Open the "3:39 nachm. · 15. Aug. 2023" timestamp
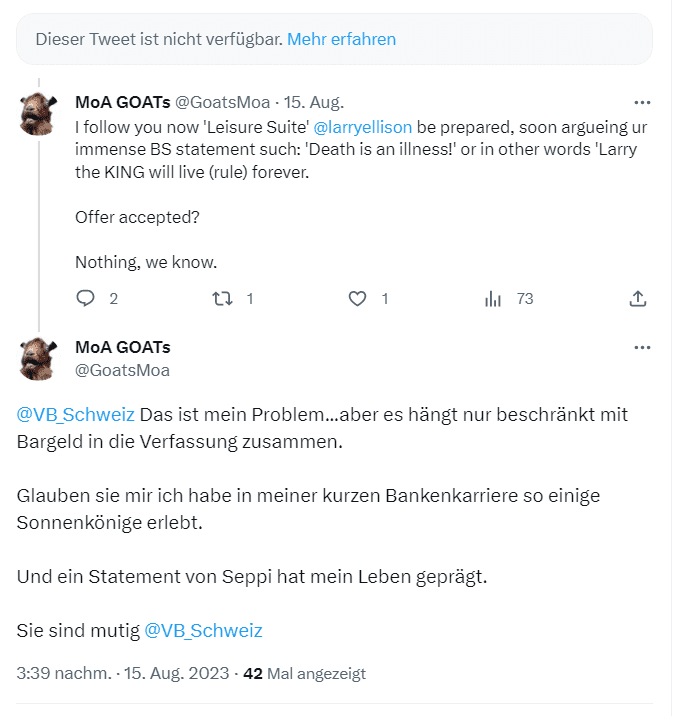This screenshot has width=674, height=716. click(x=123, y=674)
